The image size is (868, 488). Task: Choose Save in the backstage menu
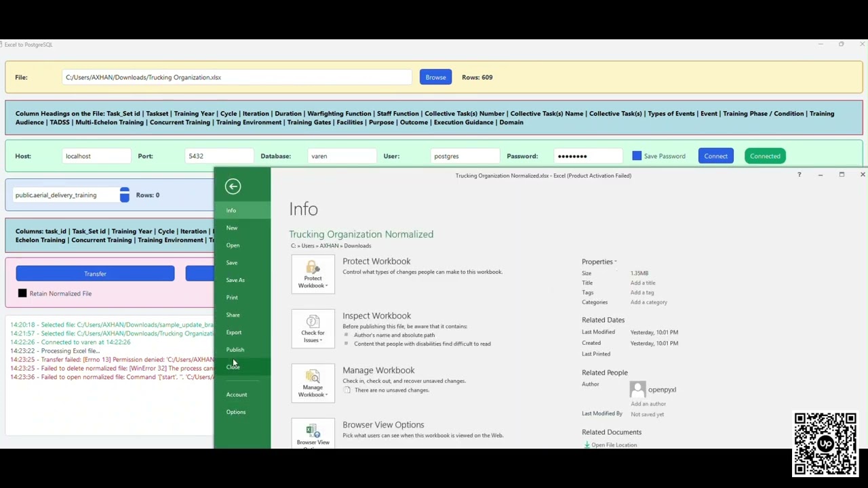coord(242,263)
